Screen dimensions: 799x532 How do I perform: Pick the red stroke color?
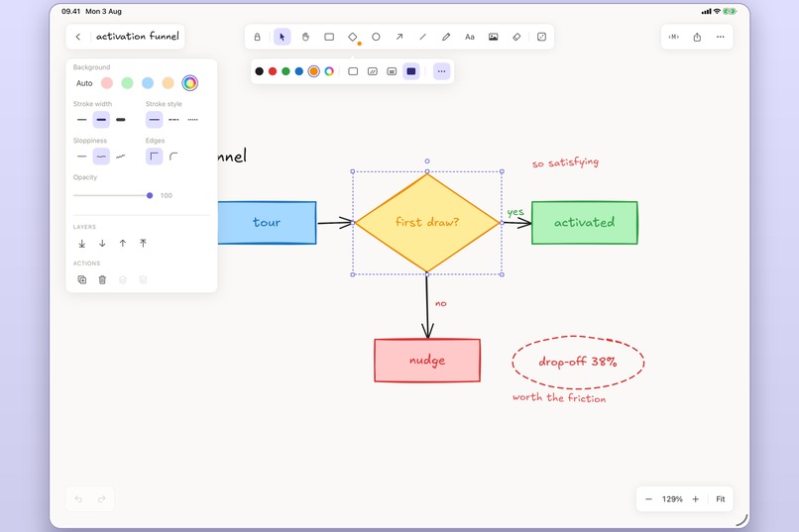pos(273,71)
